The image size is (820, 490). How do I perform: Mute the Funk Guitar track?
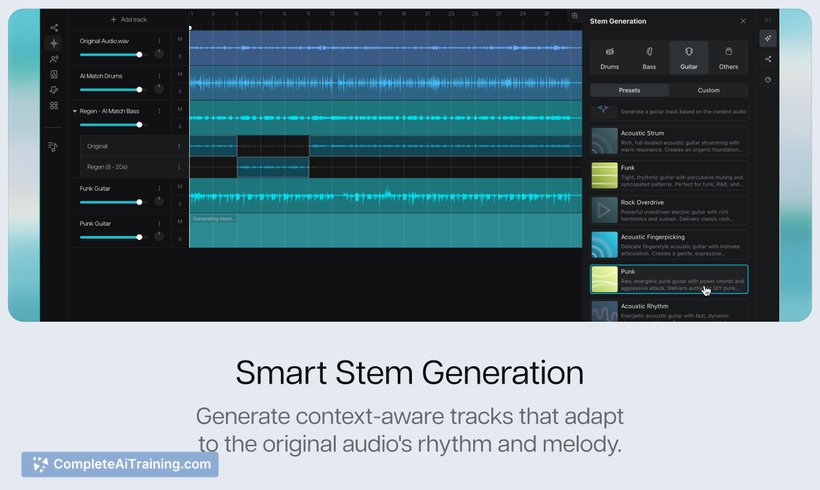point(180,186)
